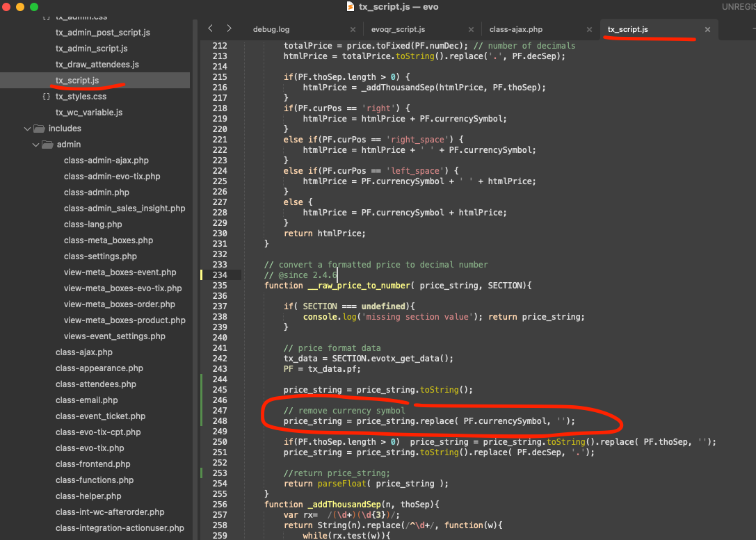Open class-admin_sales_insight.php file
The image size is (756, 540).
(124, 208)
